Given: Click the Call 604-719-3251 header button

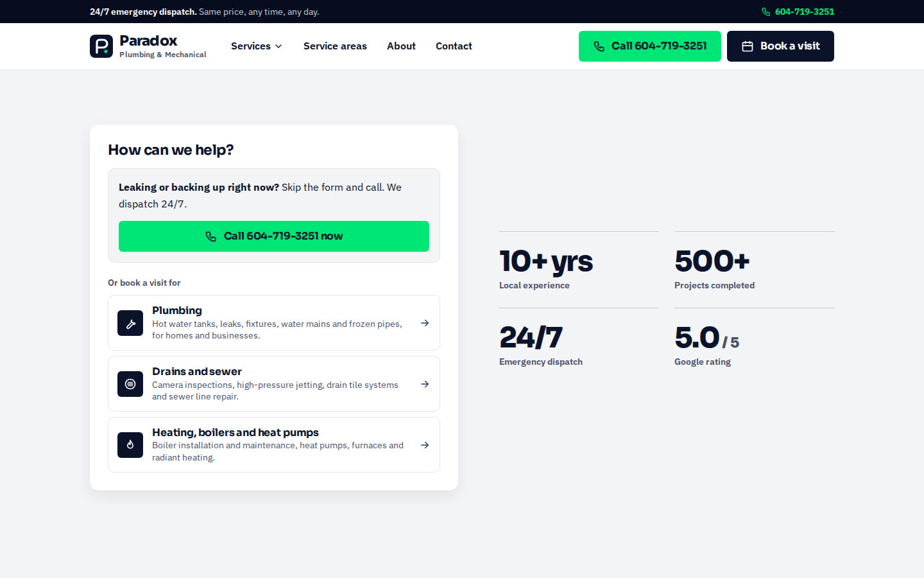Looking at the screenshot, I should coord(650,46).
